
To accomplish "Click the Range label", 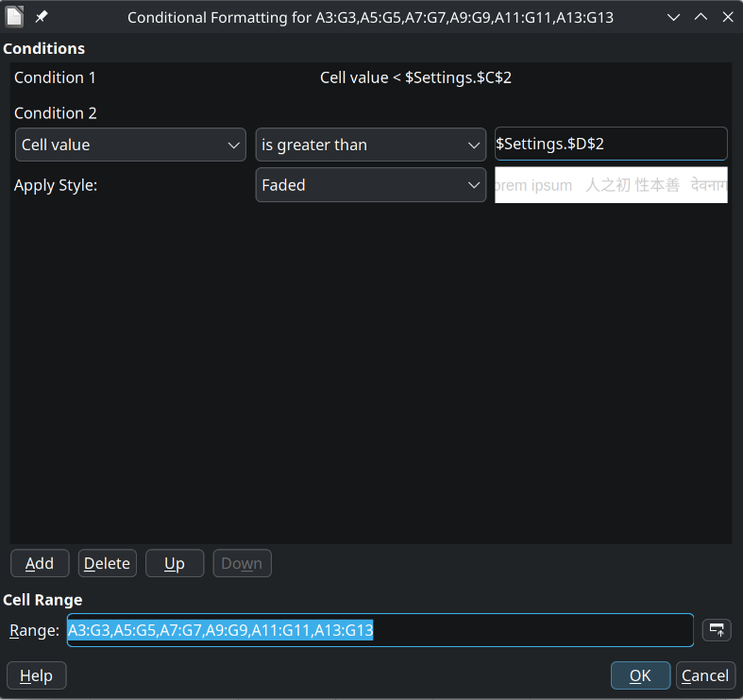I will click(35, 630).
